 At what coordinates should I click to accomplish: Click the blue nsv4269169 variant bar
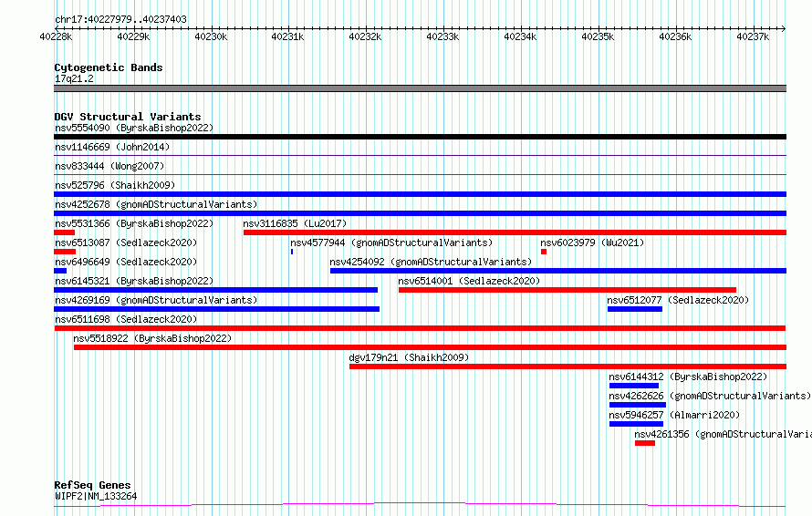216,309
